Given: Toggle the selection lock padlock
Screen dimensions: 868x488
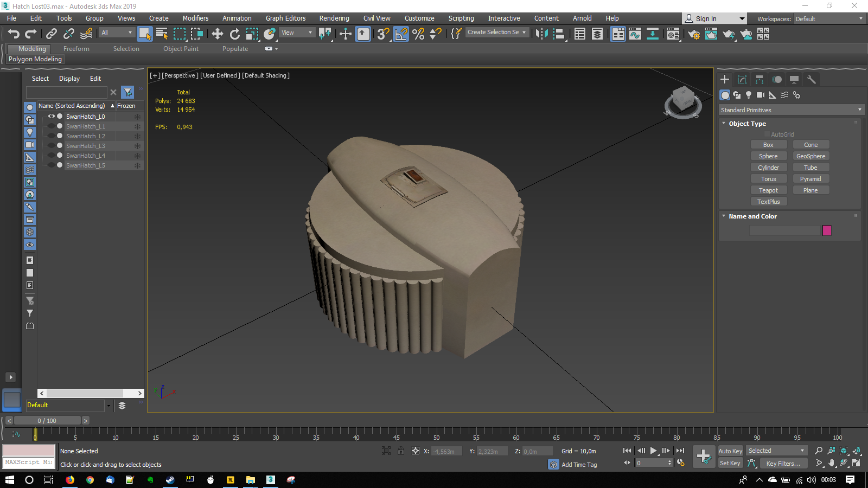Looking at the screenshot, I should [x=401, y=451].
